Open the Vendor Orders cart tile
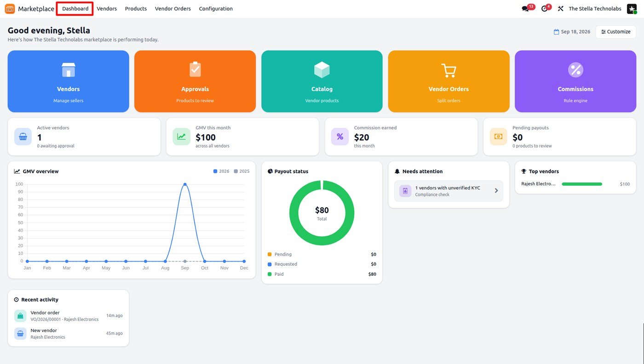The height and width of the screenshot is (364, 644). 449,81
